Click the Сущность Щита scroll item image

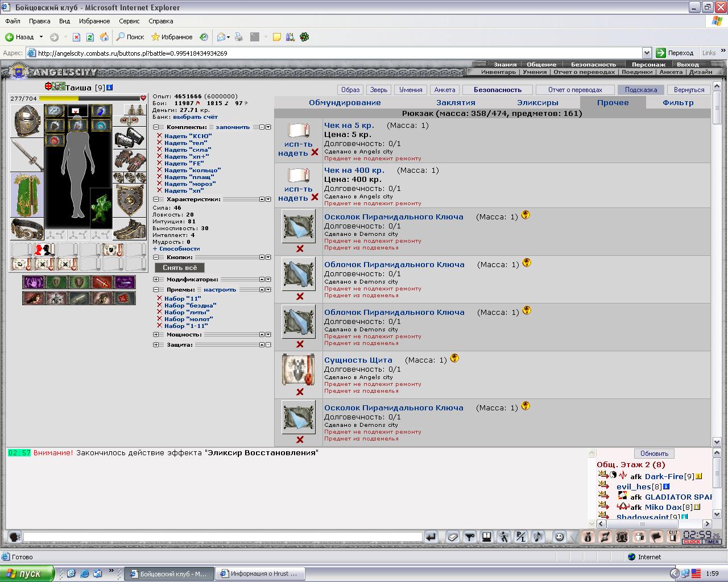(x=299, y=369)
